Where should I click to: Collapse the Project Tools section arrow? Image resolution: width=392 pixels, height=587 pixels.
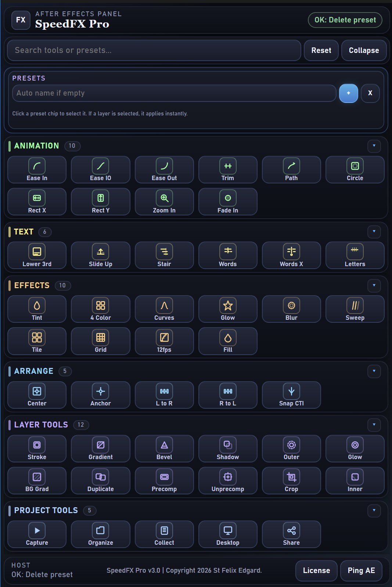[374, 511]
